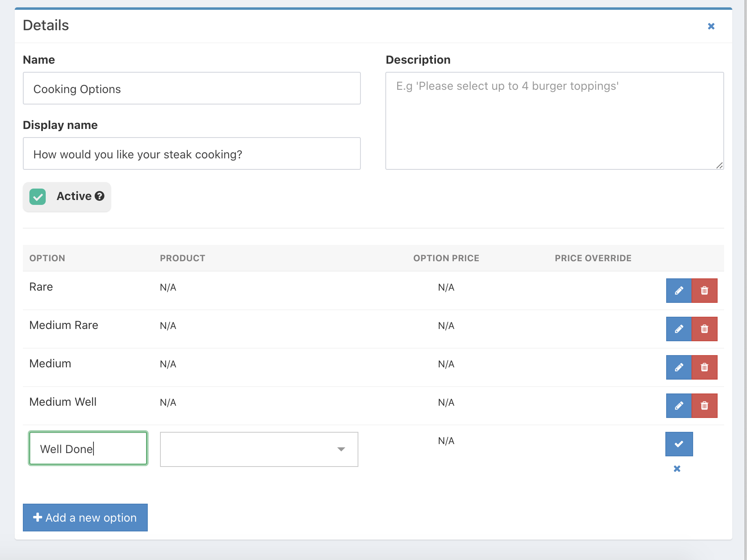
Task: Grab the Description textarea resize handle
Action: click(x=719, y=165)
